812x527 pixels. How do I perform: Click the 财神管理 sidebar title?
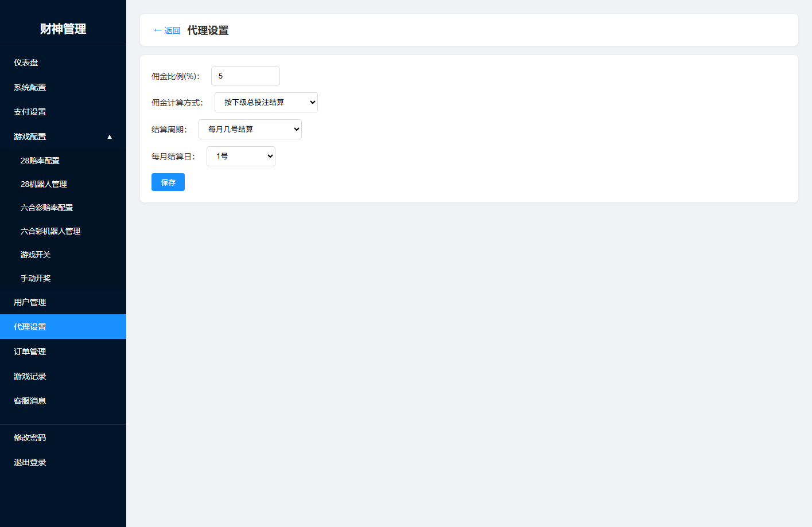pos(63,29)
